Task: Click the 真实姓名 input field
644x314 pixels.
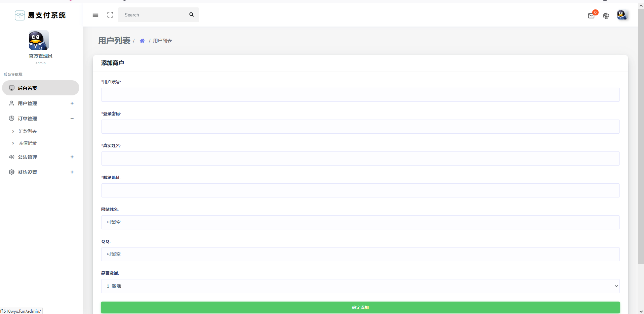Action: pyautogui.click(x=360, y=159)
